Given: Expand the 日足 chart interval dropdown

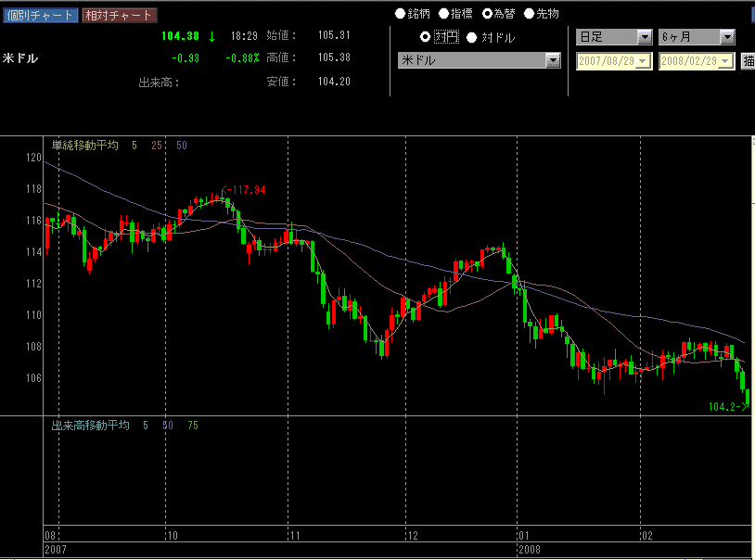Looking at the screenshot, I should (x=645, y=37).
